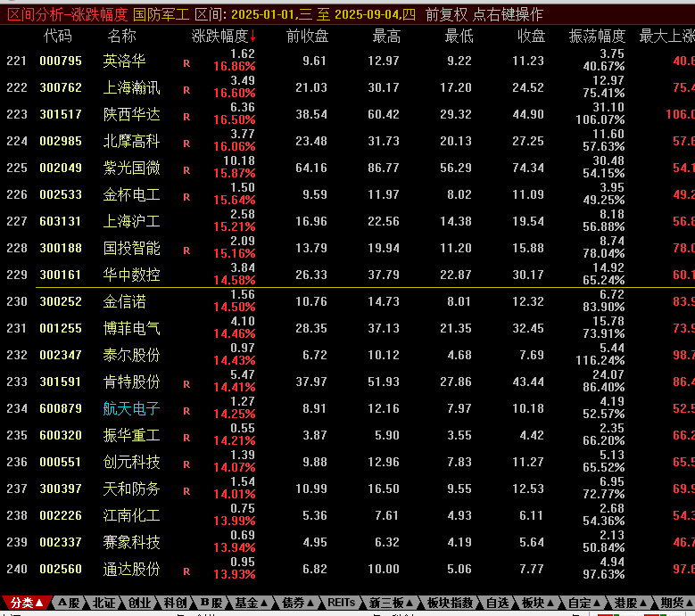This screenshot has height=616, width=695.
Task: Click the R marker beside 航天电子
Action: pos(186,411)
